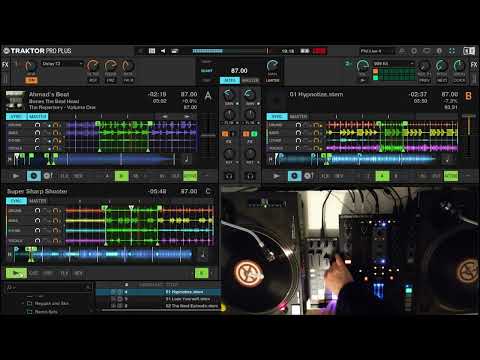This screenshot has width=480, height=360.
Task: Toggle green FX assign on right mixer channel
Action: click(x=254, y=134)
